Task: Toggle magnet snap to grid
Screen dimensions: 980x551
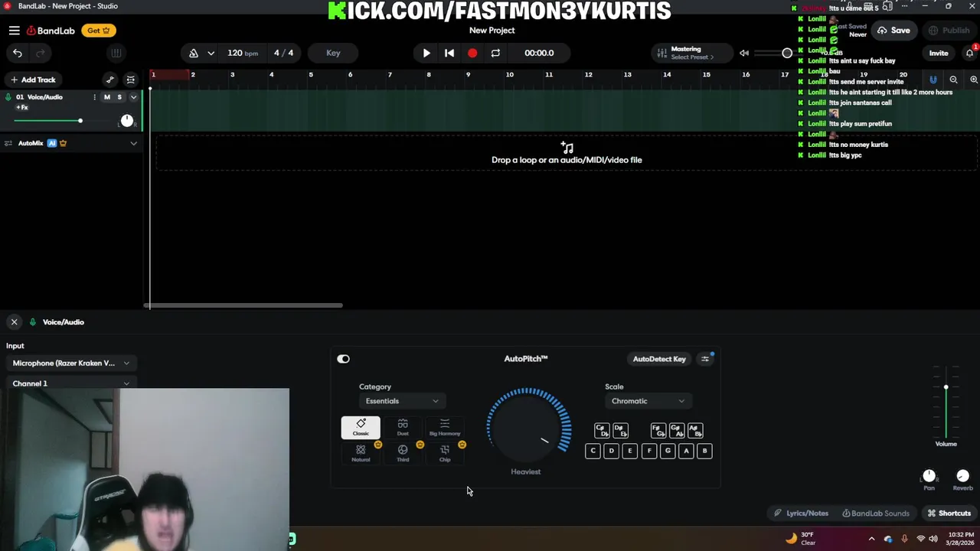Action: pos(933,80)
